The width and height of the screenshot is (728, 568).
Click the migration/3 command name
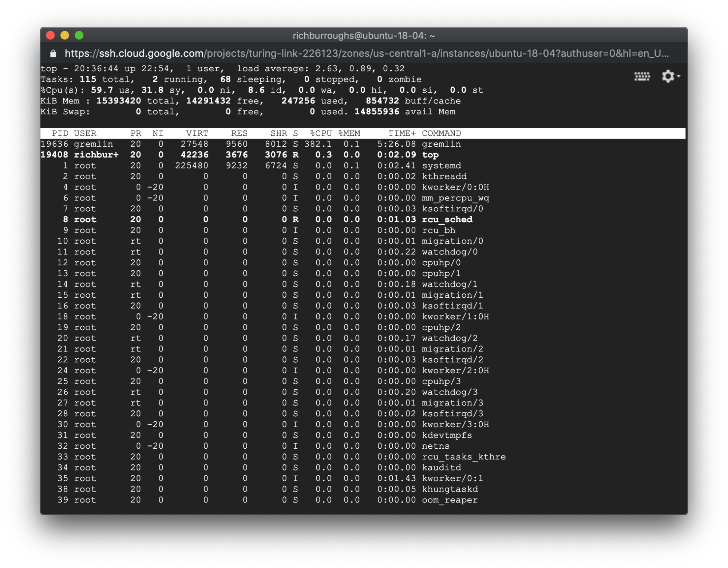(452, 403)
